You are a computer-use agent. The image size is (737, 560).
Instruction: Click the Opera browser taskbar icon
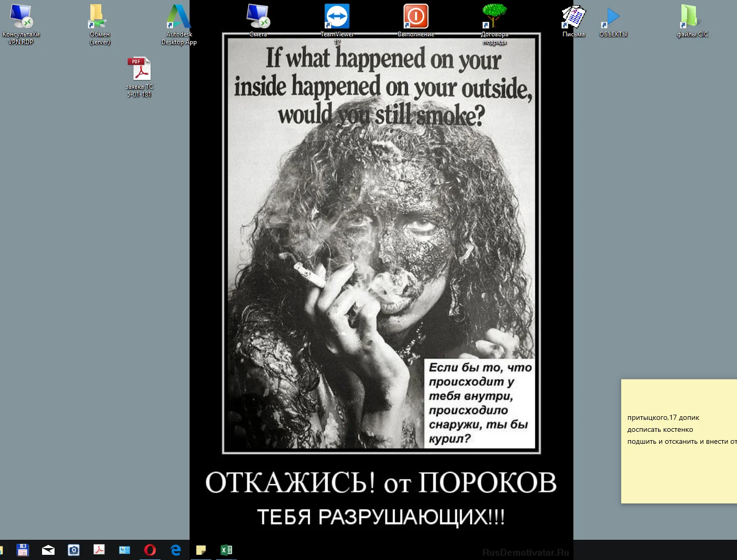point(150,550)
